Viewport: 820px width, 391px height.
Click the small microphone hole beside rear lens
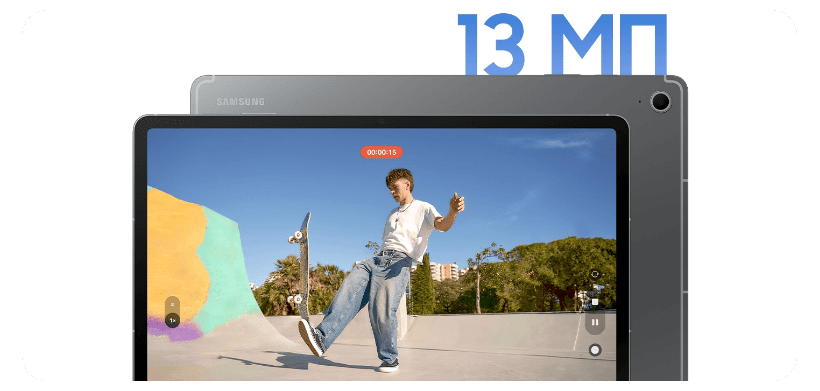pyautogui.click(x=640, y=101)
